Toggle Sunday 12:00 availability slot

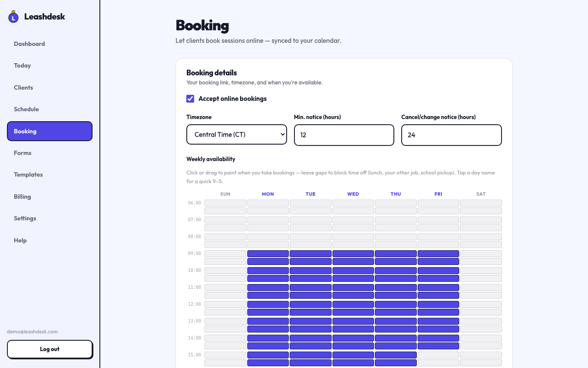[225, 304]
